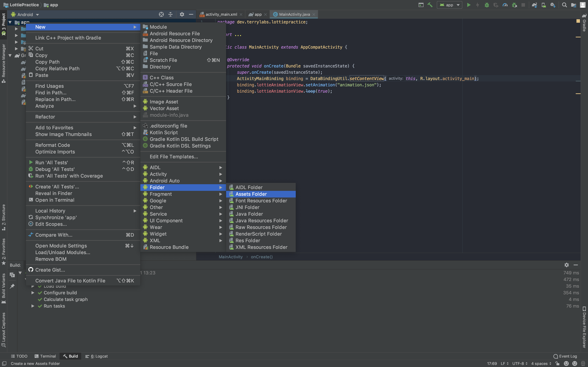The height and width of the screenshot is (367, 588).
Task: Run the app with green play icon
Action: coord(469,5)
